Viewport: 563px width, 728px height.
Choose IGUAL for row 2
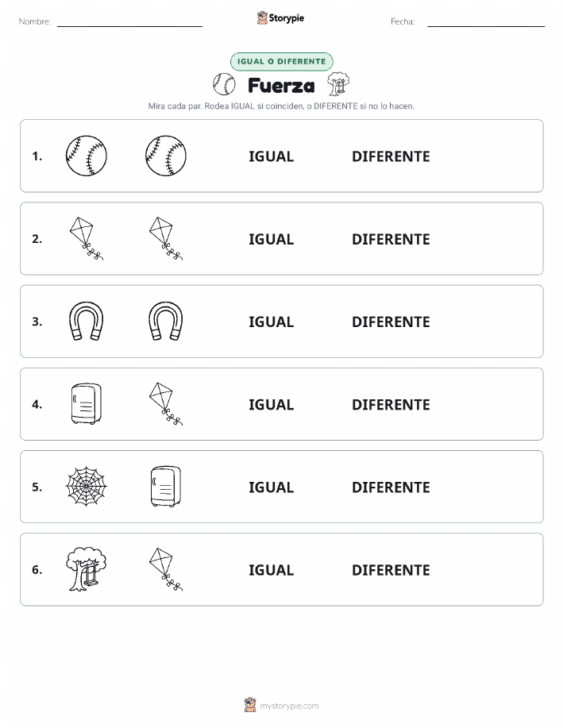[x=272, y=239]
